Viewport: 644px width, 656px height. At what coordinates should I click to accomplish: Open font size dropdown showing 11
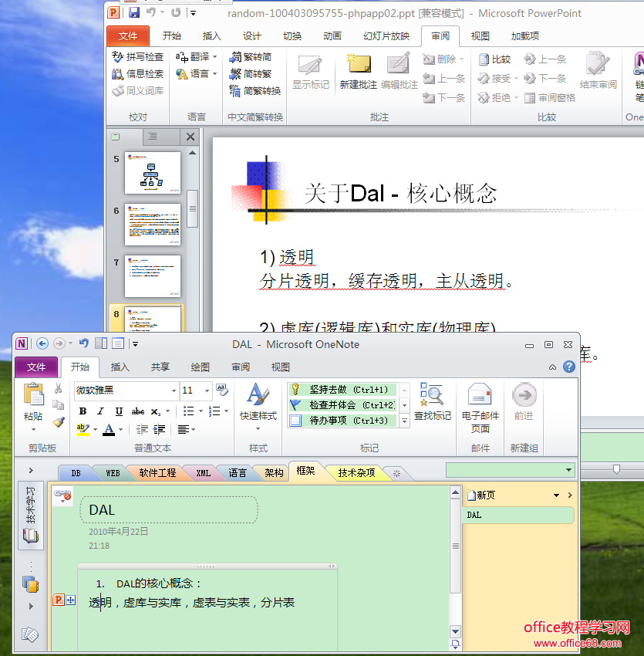tap(207, 391)
